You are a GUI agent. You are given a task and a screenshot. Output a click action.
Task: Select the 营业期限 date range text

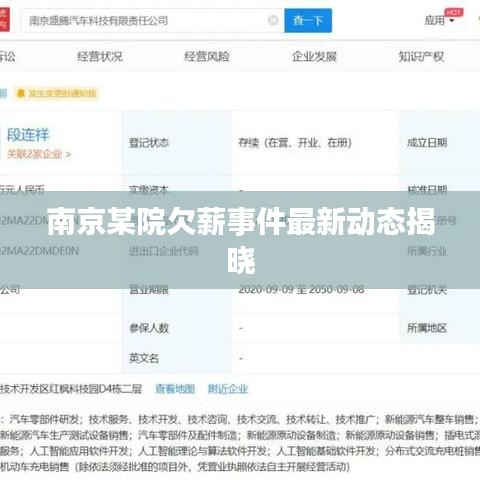(301, 289)
